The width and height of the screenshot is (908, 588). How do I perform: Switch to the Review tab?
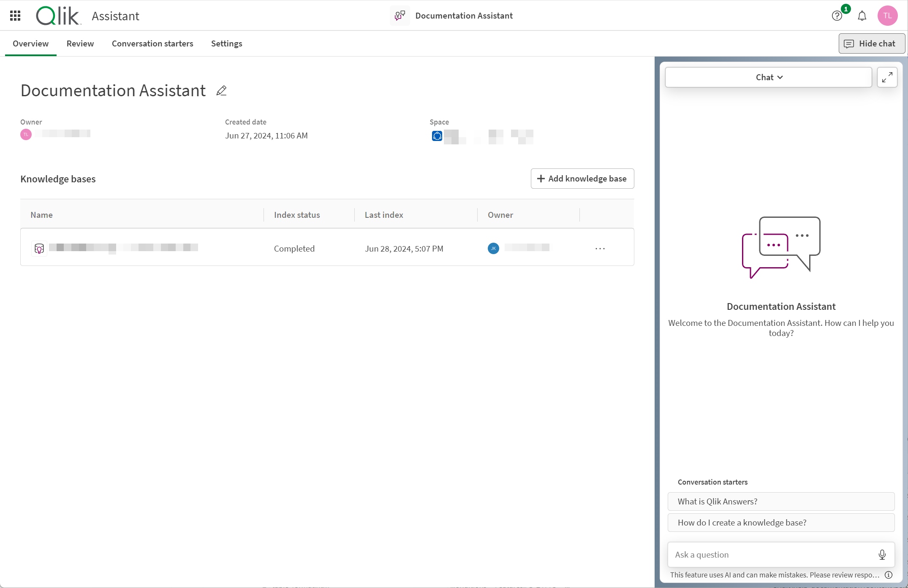pos(80,43)
